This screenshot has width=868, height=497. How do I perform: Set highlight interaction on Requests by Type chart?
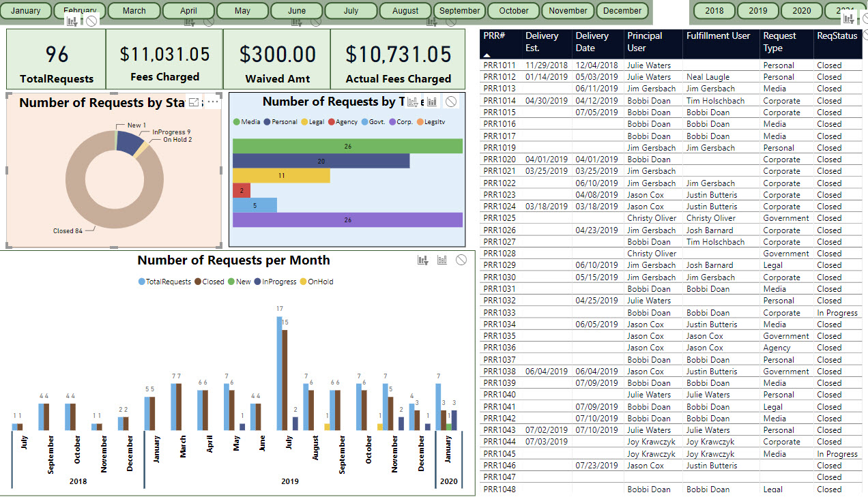(432, 102)
